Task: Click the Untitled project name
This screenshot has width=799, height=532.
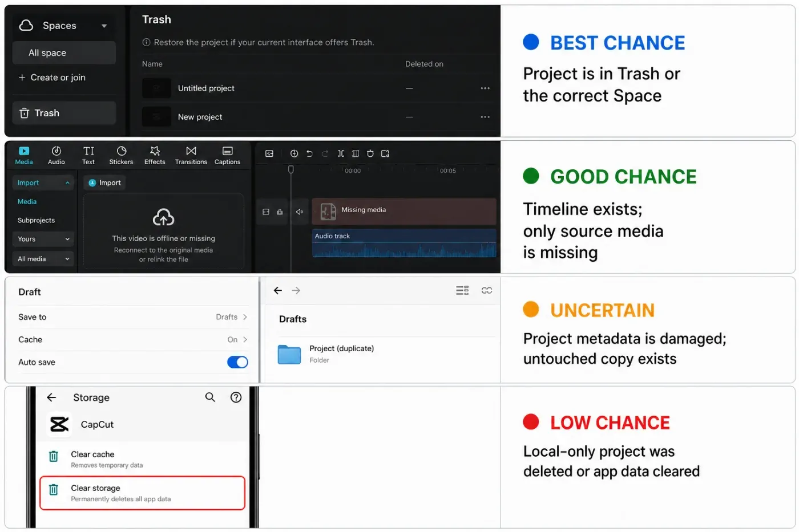Action: coord(206,88)
